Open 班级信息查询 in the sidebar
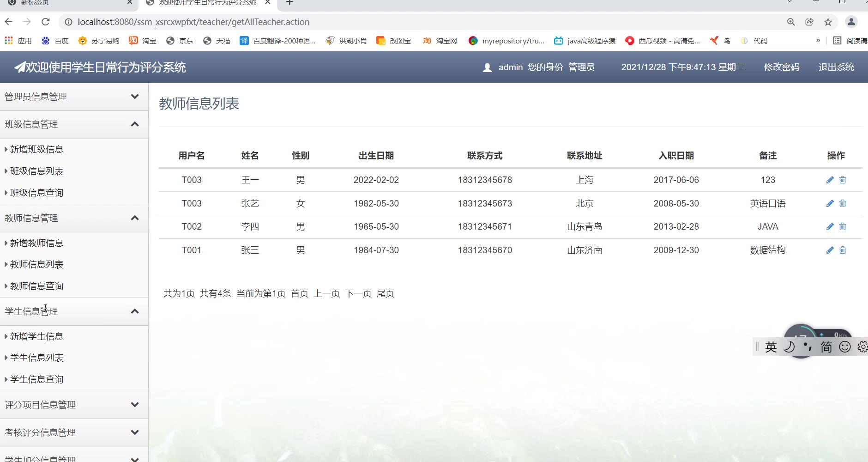This screenshot has width=868, height=462. (x=36, y=193)
